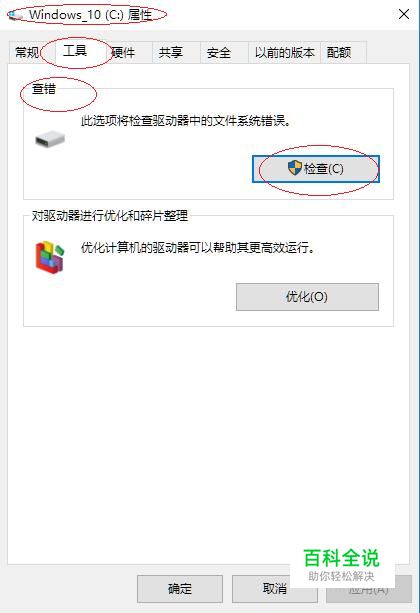Open the 安全 tab
The width and height of the screenshot is (420, 613).
point(219,52)
